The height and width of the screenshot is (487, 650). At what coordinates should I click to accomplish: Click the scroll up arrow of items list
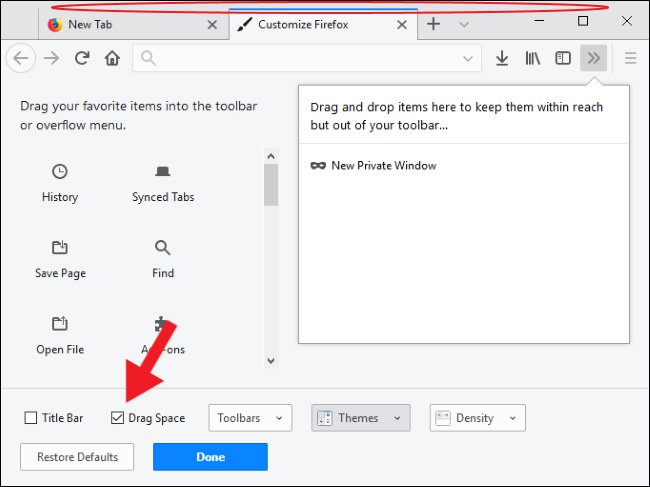click(271, 156)
